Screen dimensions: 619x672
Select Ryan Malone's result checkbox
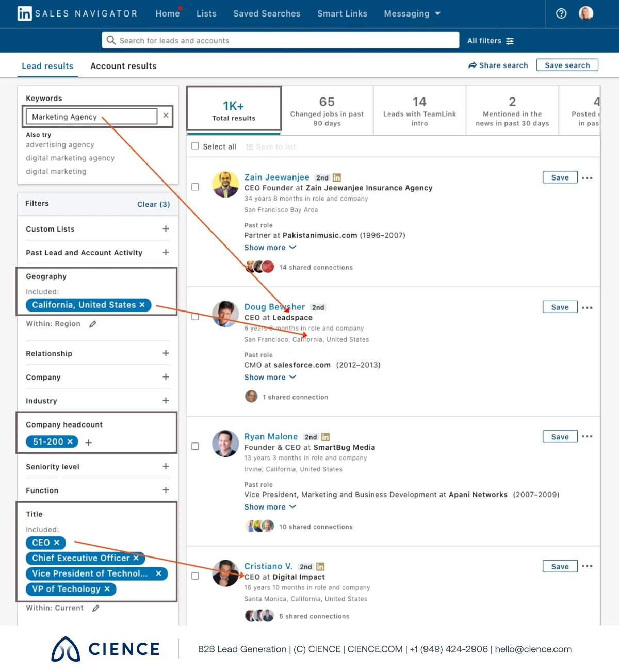(195, 446)
